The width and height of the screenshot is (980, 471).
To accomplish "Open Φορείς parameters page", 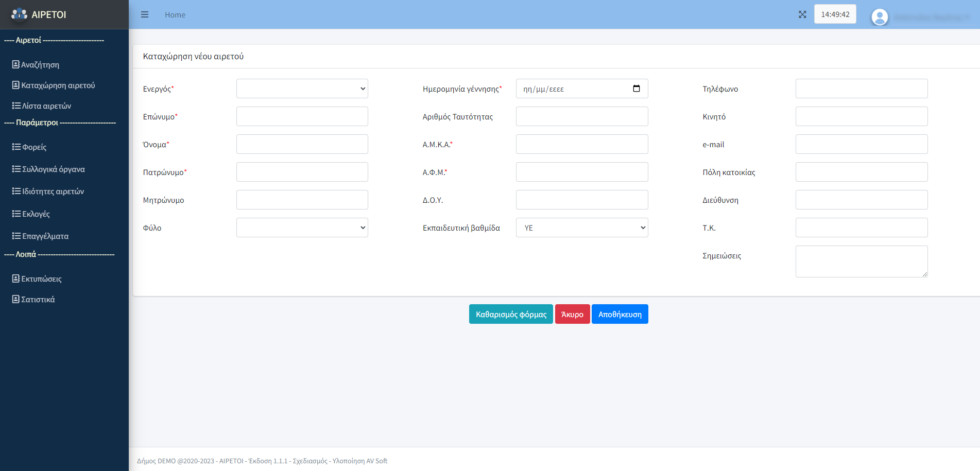I will (35, 147).
